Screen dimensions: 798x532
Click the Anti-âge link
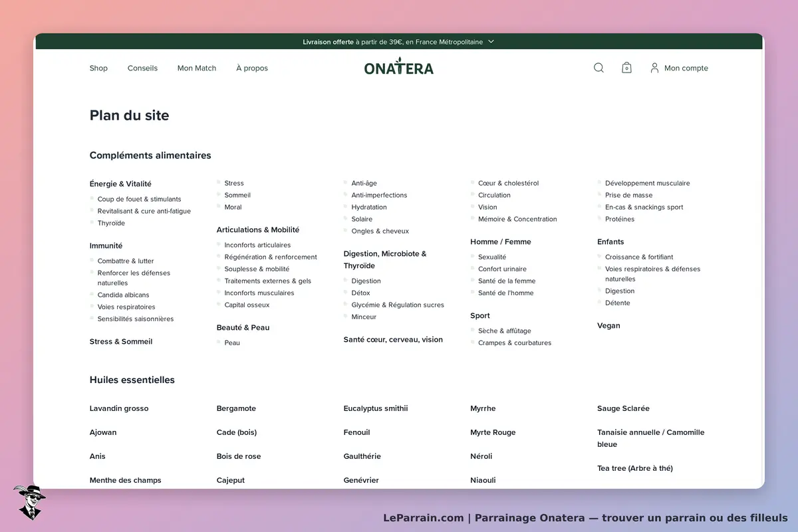click(x=364, y=183)
